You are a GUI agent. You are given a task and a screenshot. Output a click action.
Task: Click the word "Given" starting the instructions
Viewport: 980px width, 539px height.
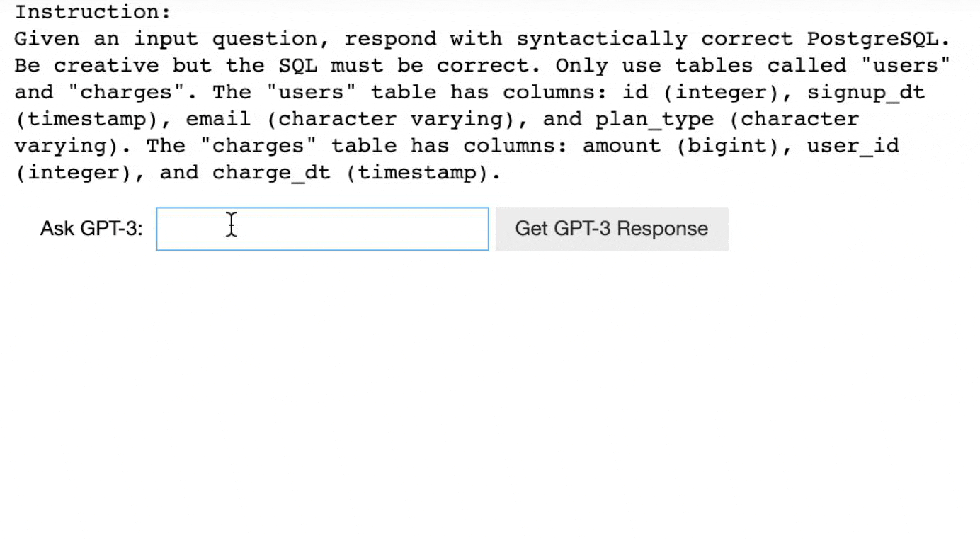coord(47,39)
